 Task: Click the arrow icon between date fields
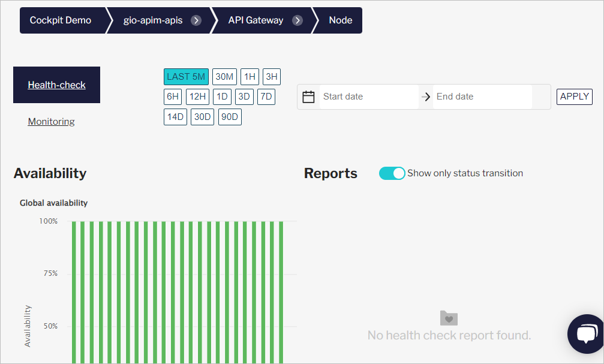(x=425, y=96)
